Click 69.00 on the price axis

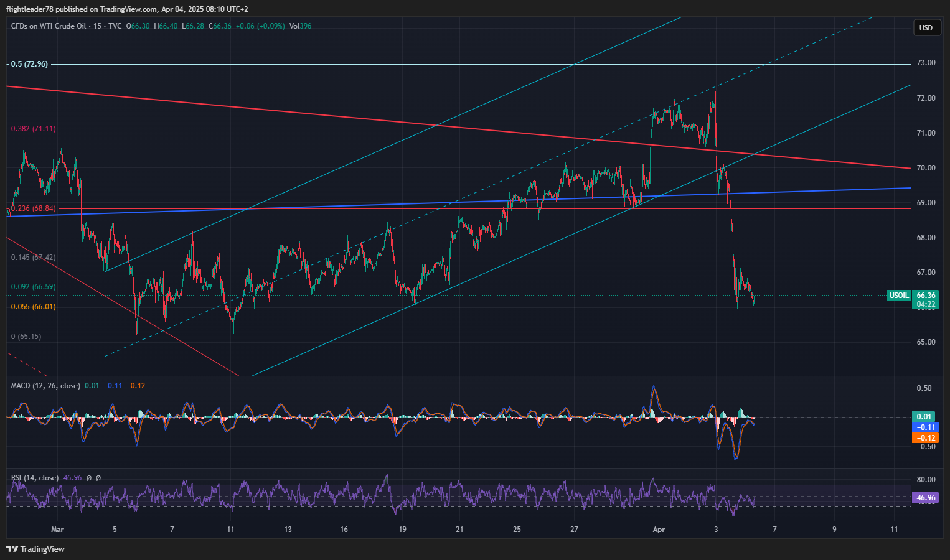[x=926, y=203]
